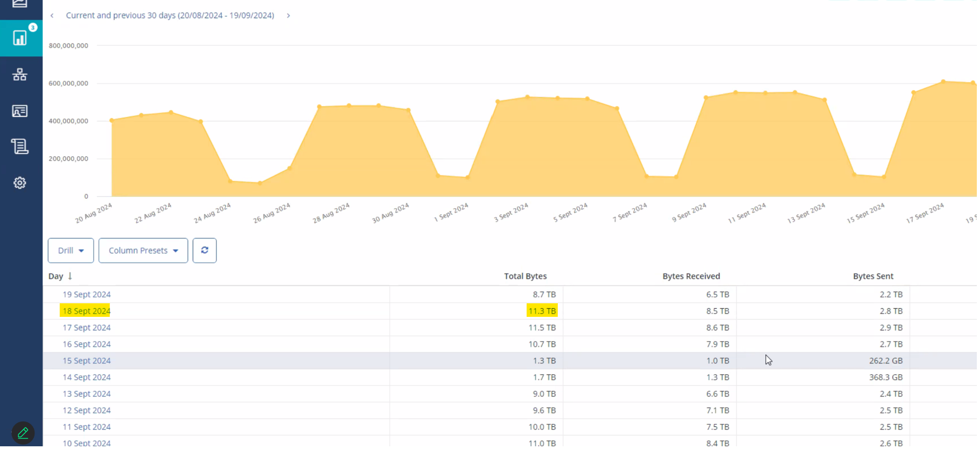Viewport: 980px width, 449px height.
Task: Sort by the Day column header
Action: click(x=56, y=277)
